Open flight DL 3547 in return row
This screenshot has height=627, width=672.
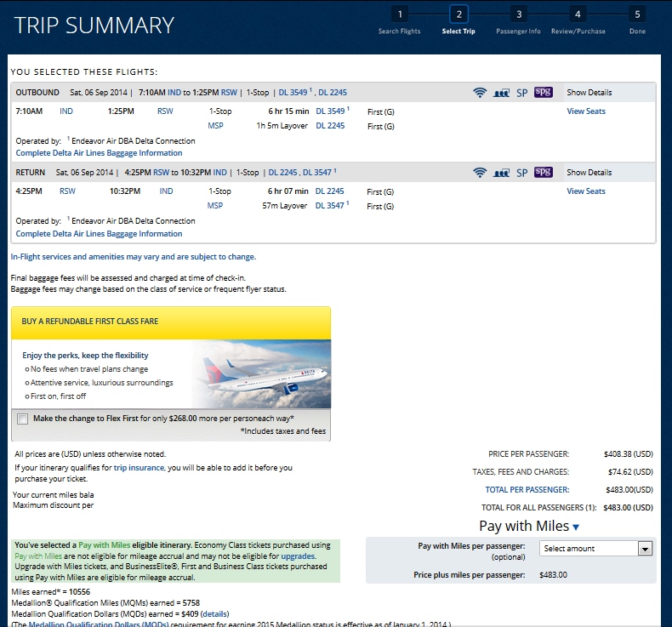coord(331,205)
